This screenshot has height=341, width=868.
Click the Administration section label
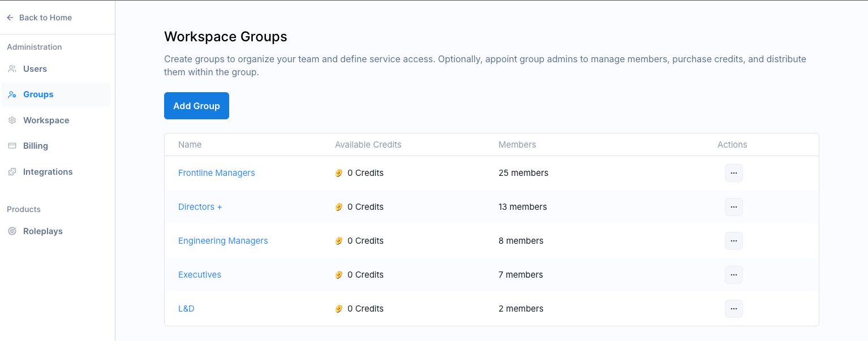(35, 47)
